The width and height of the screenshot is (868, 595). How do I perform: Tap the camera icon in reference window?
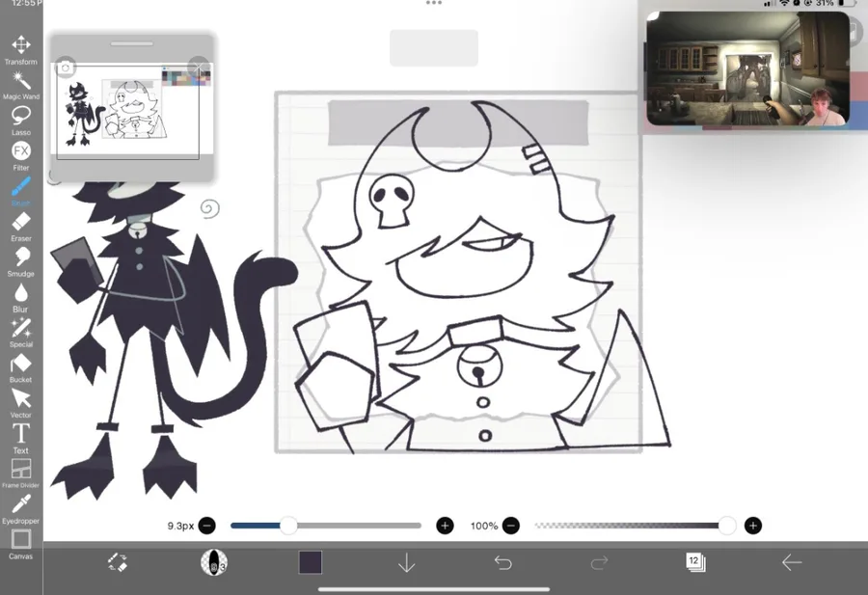click(66, 68)
